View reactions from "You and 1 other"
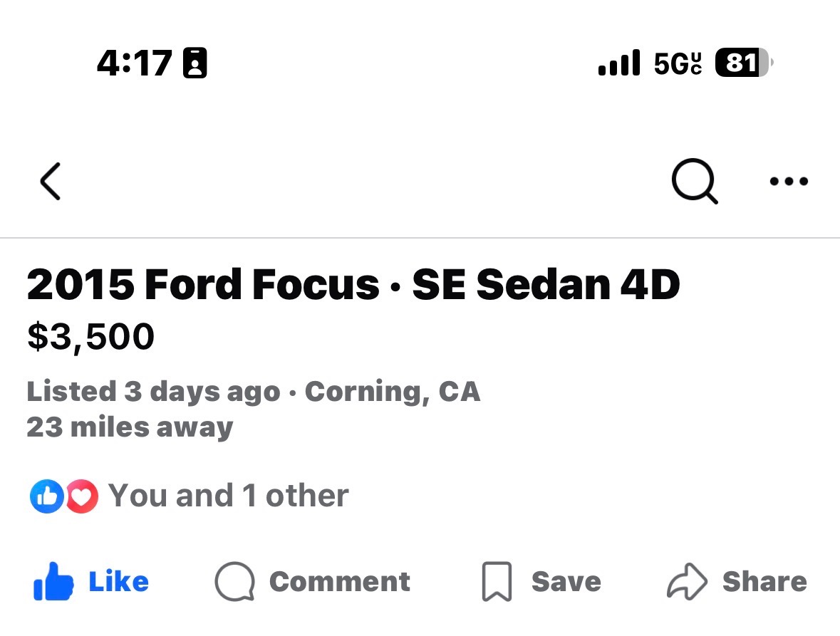The width and height of the screenshot is (840, 636). coord(228,496)
